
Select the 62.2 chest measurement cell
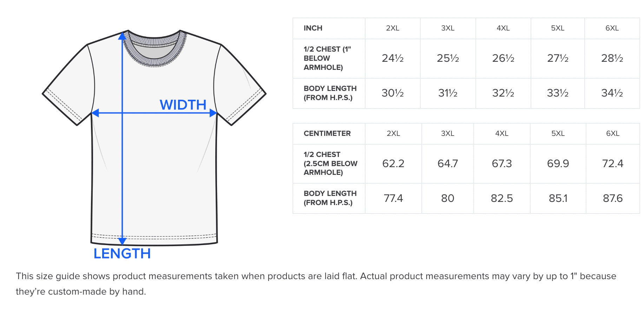coord(393,164)
